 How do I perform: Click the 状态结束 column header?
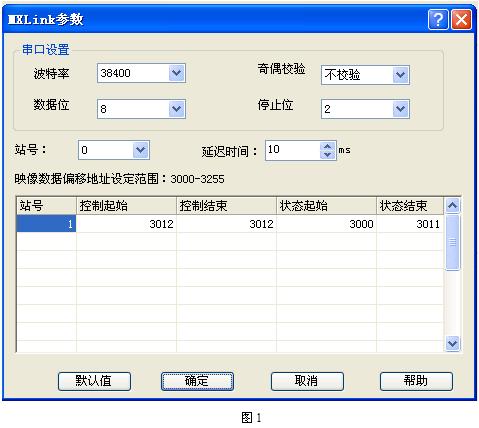click(x=410, y=205)
